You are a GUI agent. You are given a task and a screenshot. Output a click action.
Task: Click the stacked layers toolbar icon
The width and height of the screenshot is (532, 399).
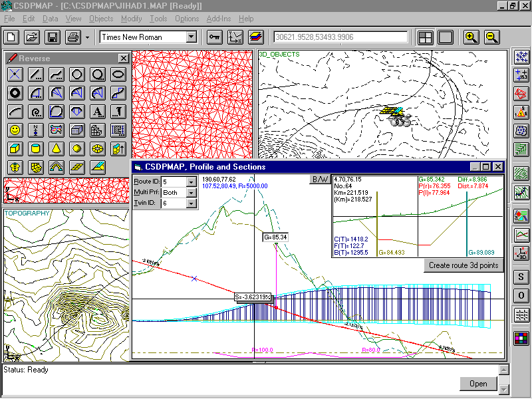coord(256,37)
